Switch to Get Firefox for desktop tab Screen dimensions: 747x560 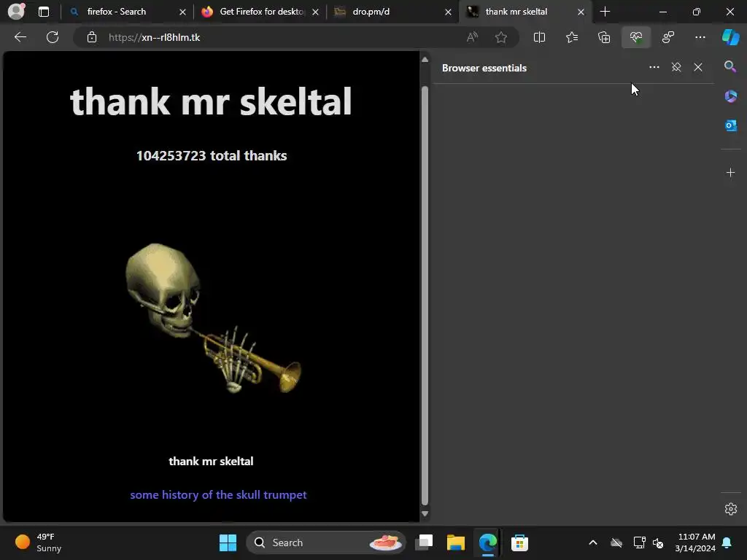coord(261,12)
